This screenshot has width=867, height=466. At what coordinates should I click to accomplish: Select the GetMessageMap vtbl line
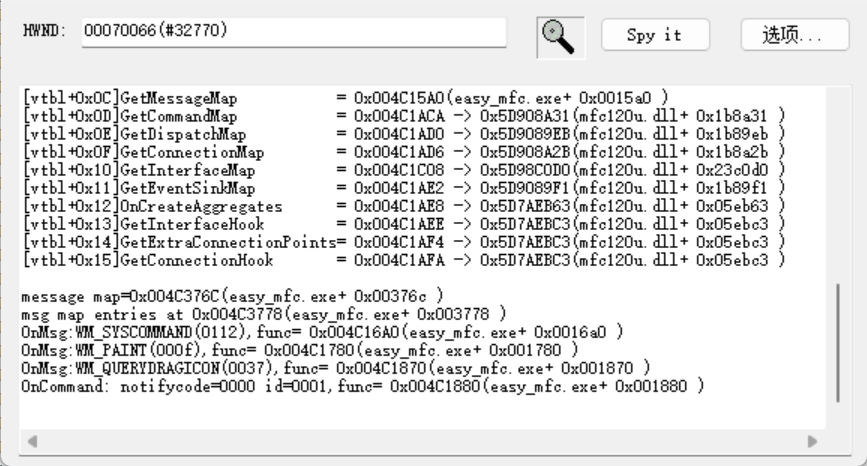(346, 98)
